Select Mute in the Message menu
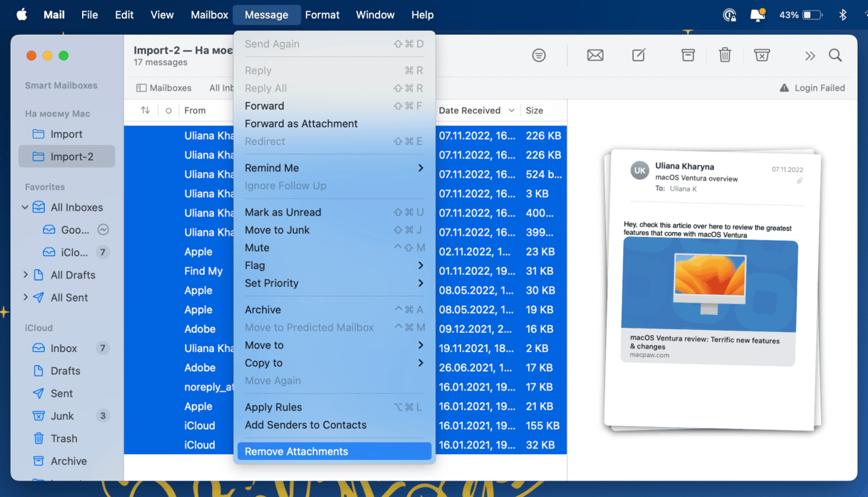Image resolution: width=868 pixels, height=497 pixels. 334,248
